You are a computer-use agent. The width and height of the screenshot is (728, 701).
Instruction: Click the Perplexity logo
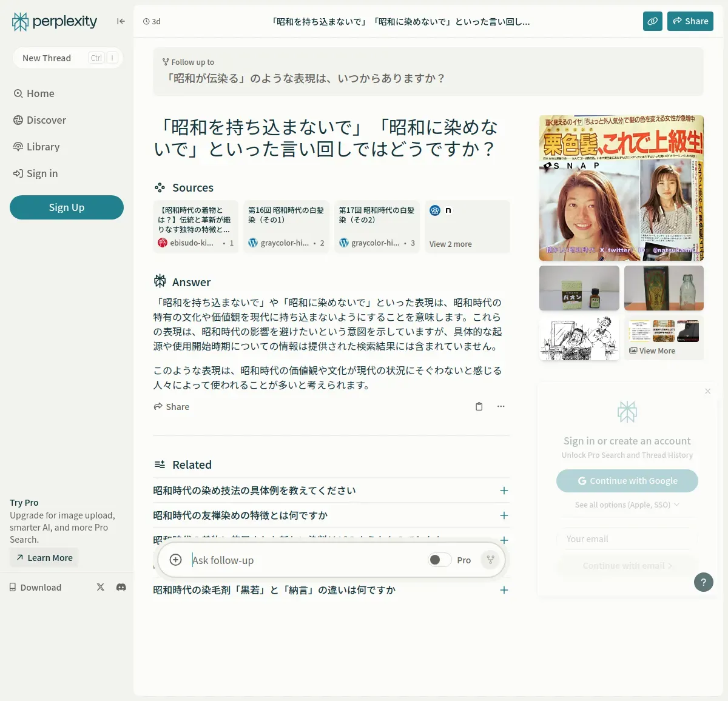point(55,22)
